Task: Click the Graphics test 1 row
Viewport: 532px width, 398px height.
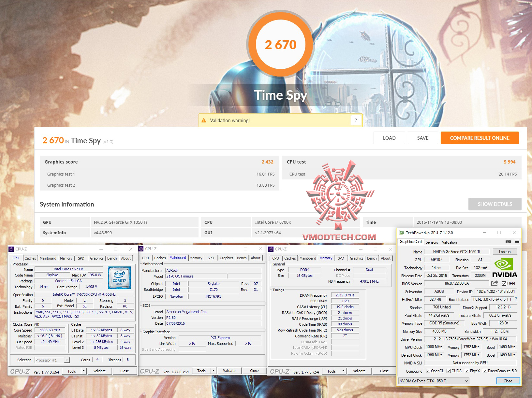Action: tap(160, 174)
